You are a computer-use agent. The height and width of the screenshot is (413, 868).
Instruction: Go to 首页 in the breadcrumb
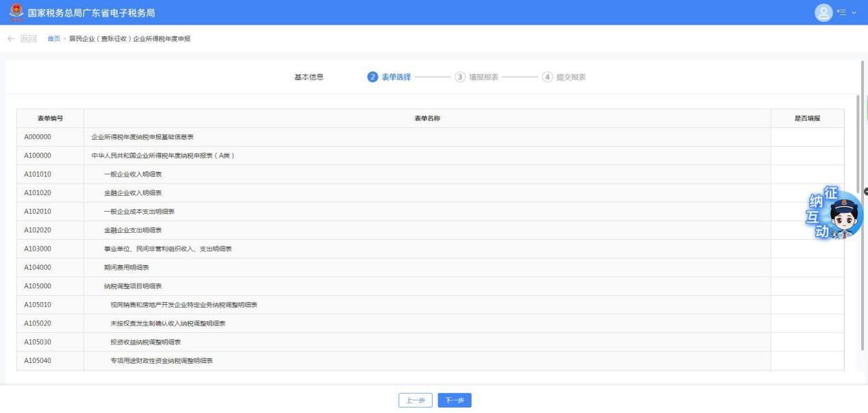[53, 38]
